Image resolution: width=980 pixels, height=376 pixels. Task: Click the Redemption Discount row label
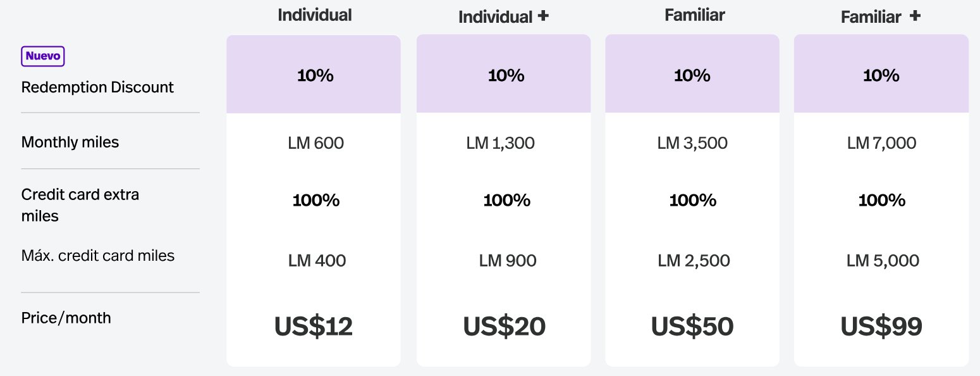(97, 87)
